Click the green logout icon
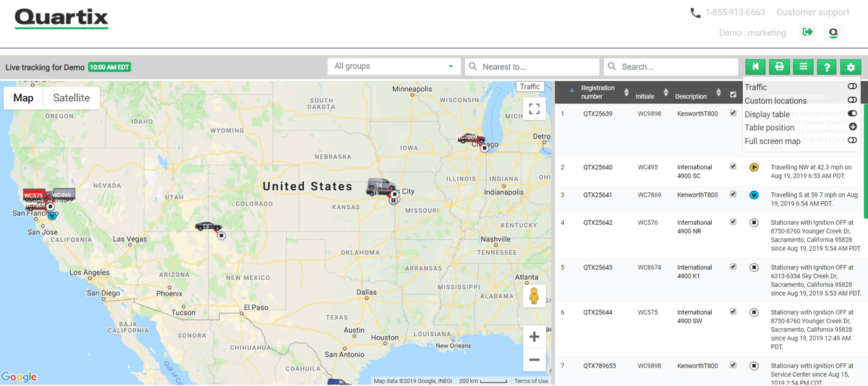The height and width of the screenshot is (386, 868). [x=808, y=33]
